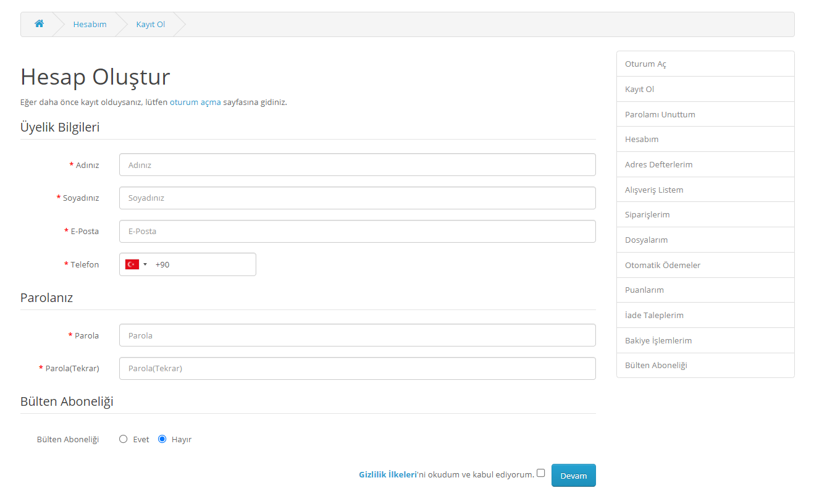Screen dimensions: 814x504
Task: Select Parolamı Unuttum from sidebar
Action: click(x=705, y=114)
